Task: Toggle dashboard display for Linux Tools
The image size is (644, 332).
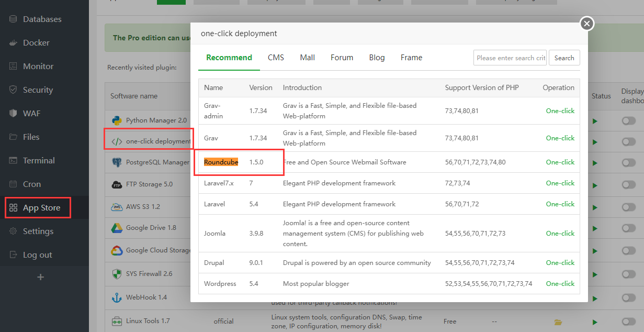Action: [629, 322]
